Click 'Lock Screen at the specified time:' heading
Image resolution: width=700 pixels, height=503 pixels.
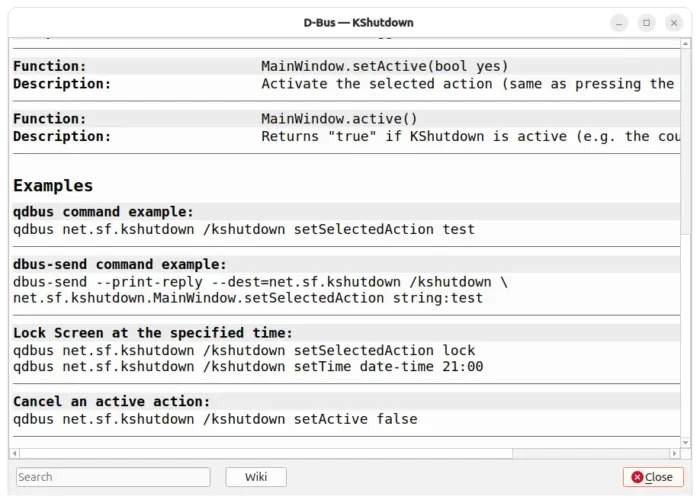pos(153,333)
